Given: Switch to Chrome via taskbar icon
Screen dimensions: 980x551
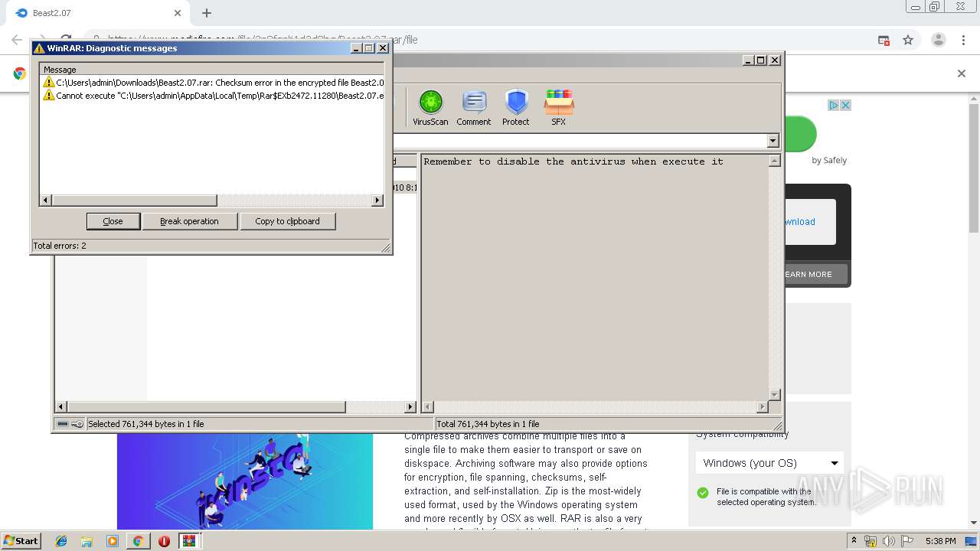Looking at the screenshot, I should (138, 541).
